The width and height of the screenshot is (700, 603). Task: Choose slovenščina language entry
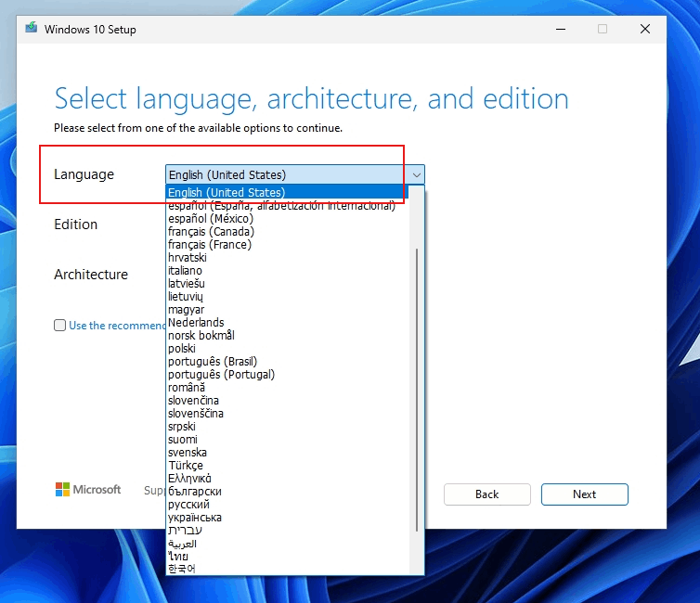287,413
